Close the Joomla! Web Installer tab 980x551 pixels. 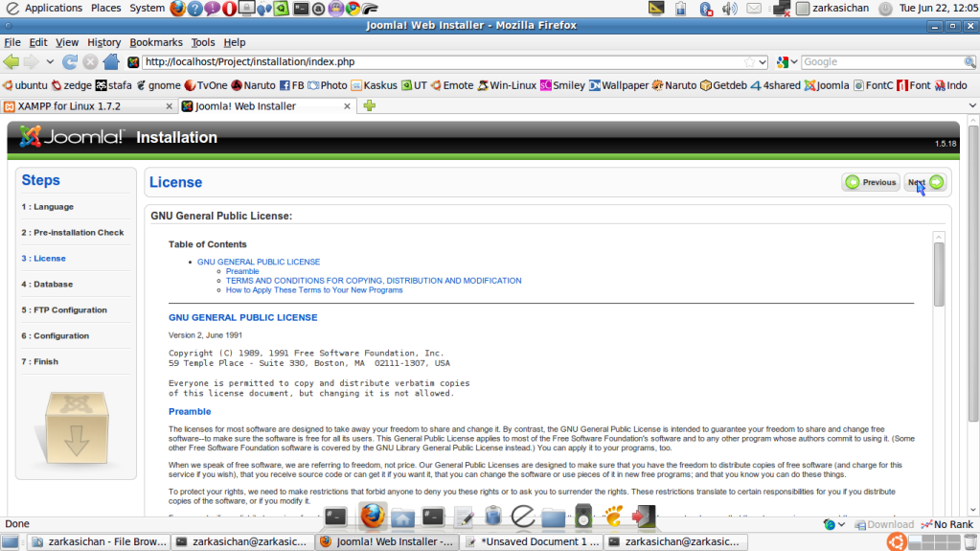click(347, 106)
